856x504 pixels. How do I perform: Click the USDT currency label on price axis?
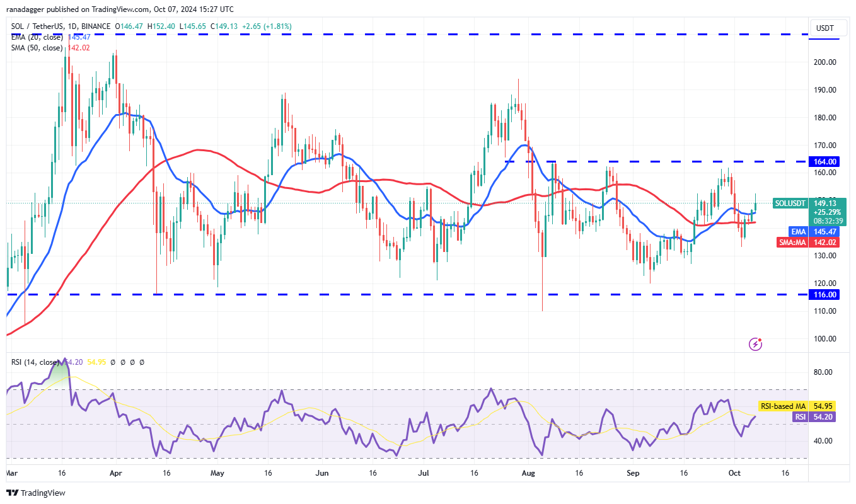824,27
